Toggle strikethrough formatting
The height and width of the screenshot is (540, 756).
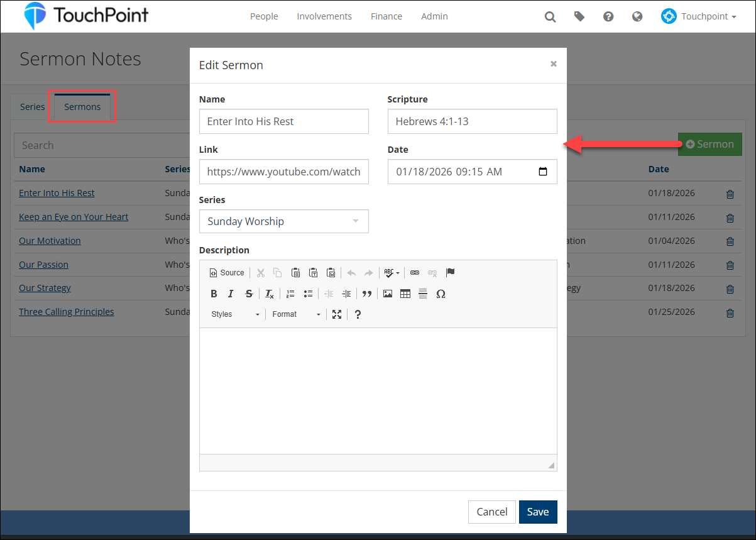click(249, 294)
